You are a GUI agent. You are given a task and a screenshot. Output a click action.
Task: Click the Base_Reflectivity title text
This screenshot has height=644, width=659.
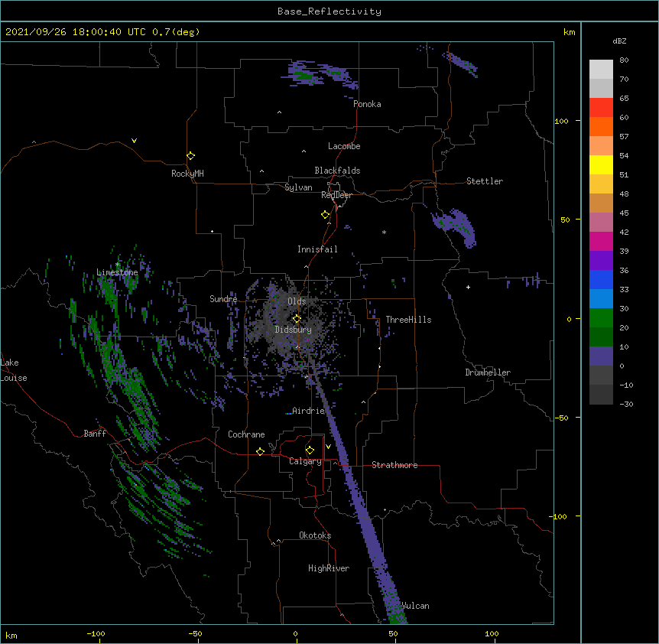click(329, 11)
